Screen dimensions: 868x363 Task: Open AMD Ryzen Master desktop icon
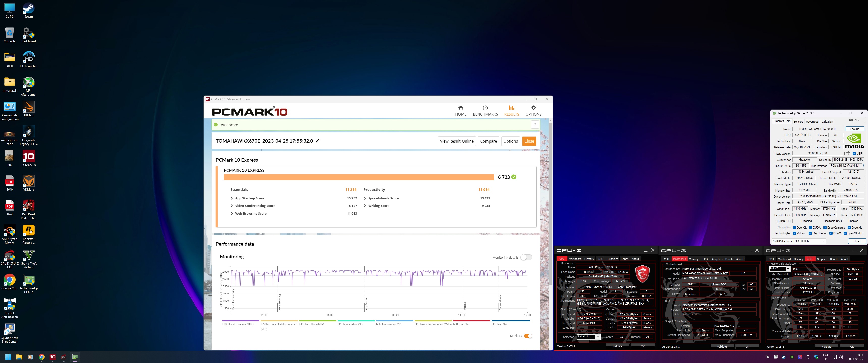tap(9, 234)
